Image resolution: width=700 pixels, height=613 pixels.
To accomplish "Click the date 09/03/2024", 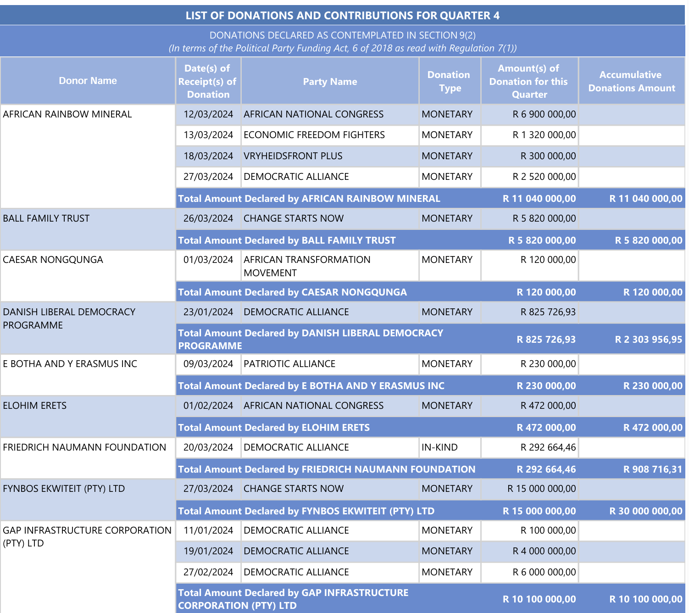I will pyautogui.click(x=208, y=364).
